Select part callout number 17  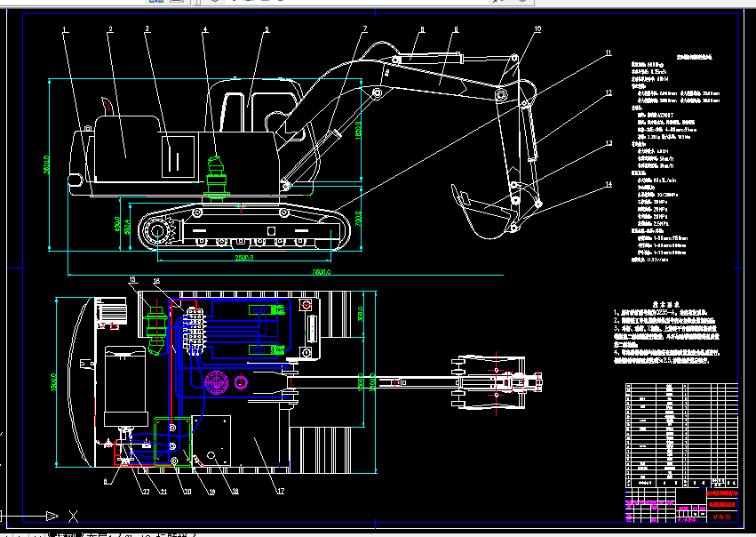(281, 491)
